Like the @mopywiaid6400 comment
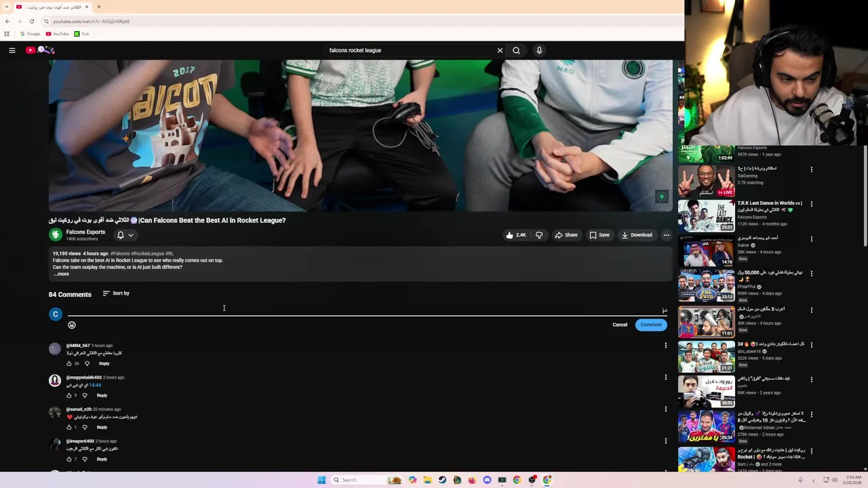 pyautogui.click(x=68, y=395)
